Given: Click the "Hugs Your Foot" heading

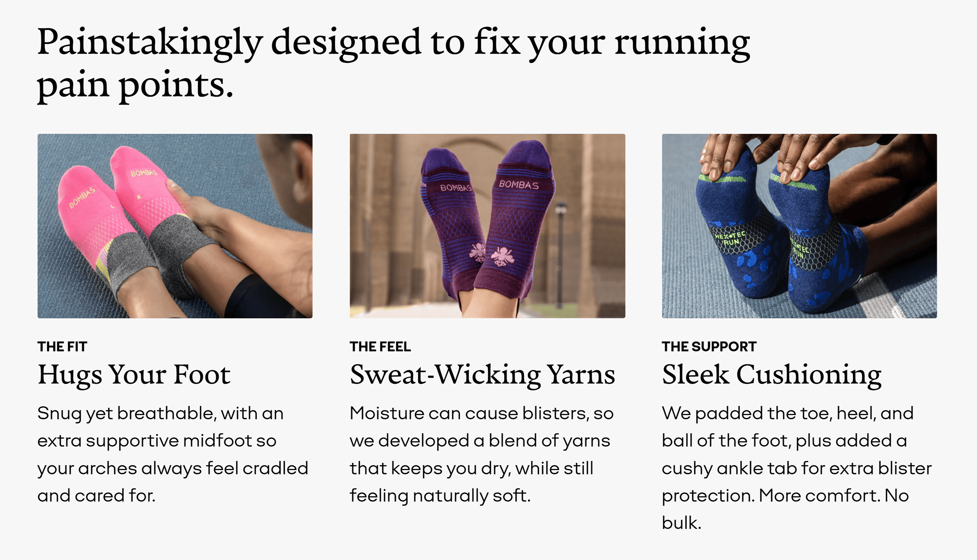Looking at the screenshot, I should click(x=134, y=374).
